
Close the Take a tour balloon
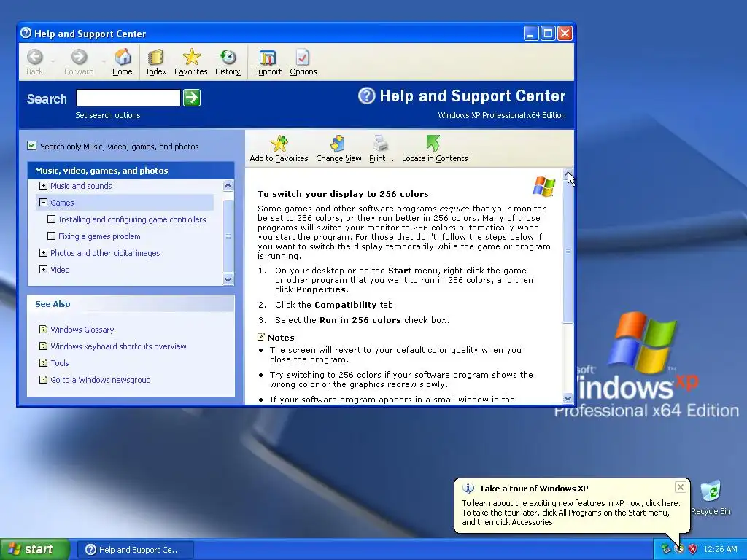tap(681, 487)
